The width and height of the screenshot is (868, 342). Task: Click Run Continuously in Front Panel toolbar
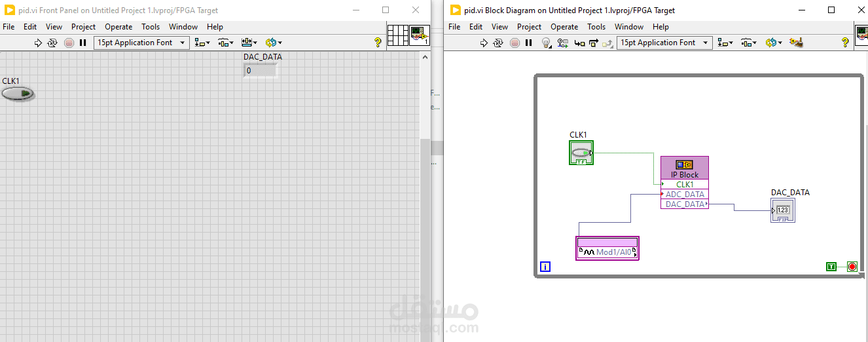[53, 43]
